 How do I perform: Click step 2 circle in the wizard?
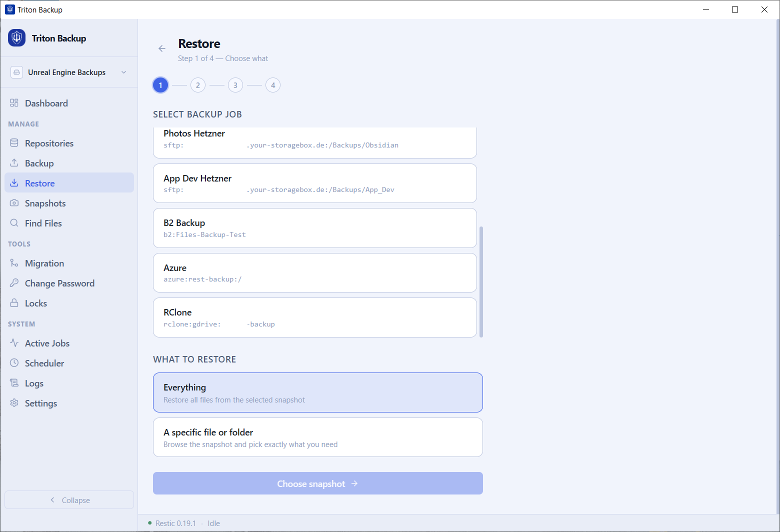tap(198, 85)
